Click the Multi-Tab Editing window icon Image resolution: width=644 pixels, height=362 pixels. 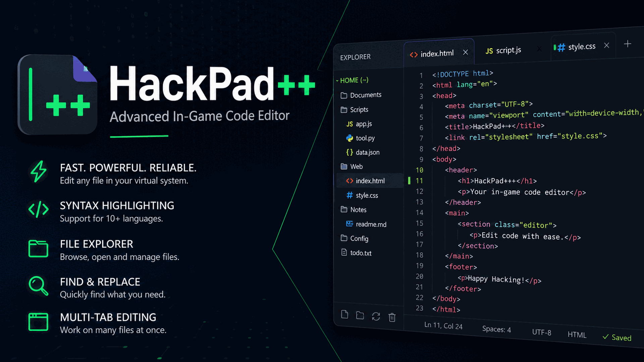pos(38,322)
